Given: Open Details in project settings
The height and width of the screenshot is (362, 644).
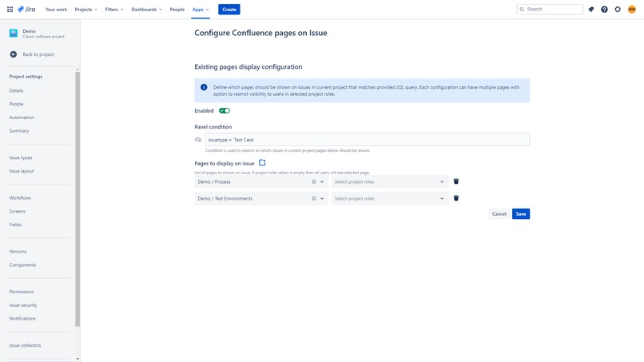Looking at the screenshot, I should (x=17, y=90).
